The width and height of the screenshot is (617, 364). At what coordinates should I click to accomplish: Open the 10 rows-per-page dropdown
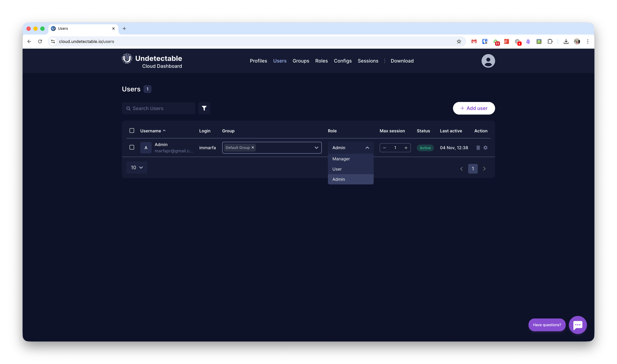[x=137, y=168]
